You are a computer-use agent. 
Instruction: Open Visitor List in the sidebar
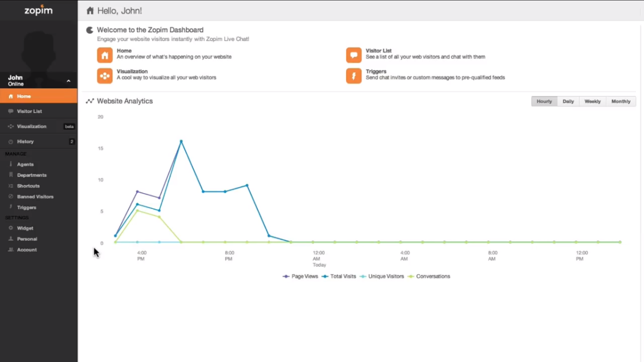(39, 112)
